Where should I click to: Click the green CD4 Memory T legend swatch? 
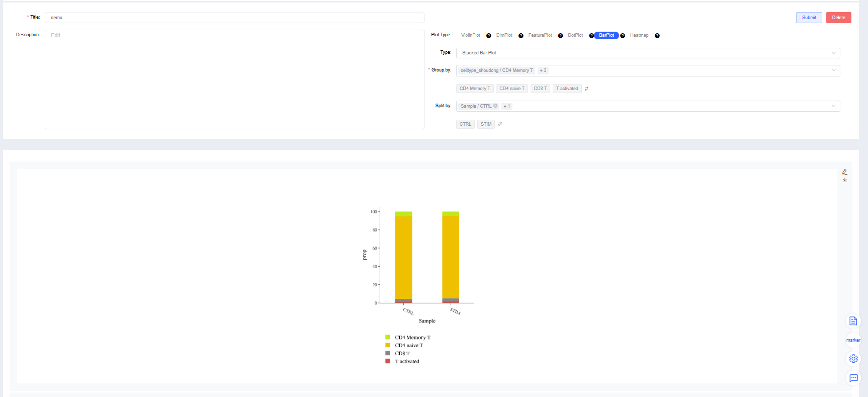(x=388, y=337)
